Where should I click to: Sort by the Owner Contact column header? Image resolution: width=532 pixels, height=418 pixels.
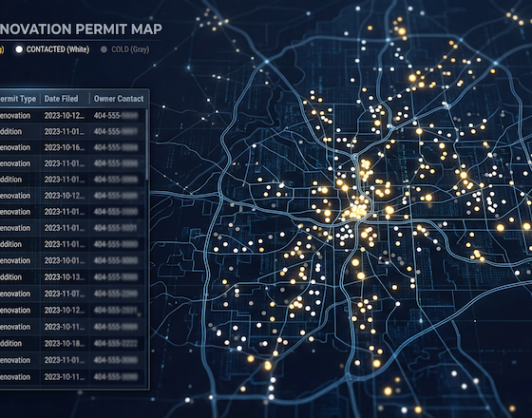point(119,99)
